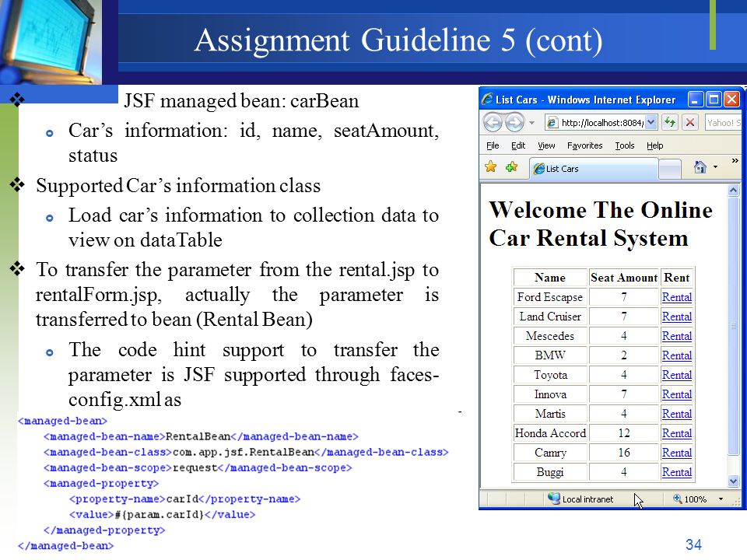Open the Help menu
The width and height of the screenshot is (747, 560).
(x=654, y=145)
